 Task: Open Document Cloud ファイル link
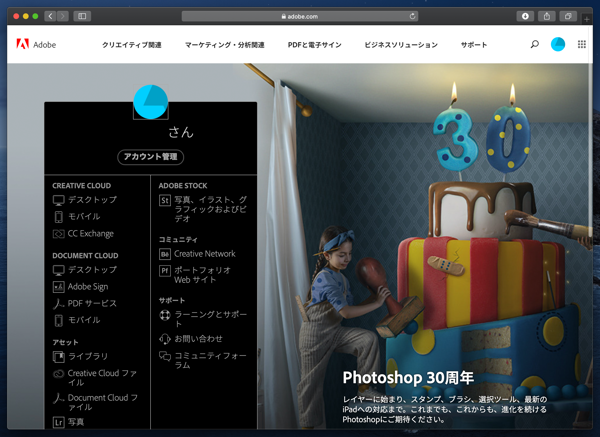coord(103,402)
